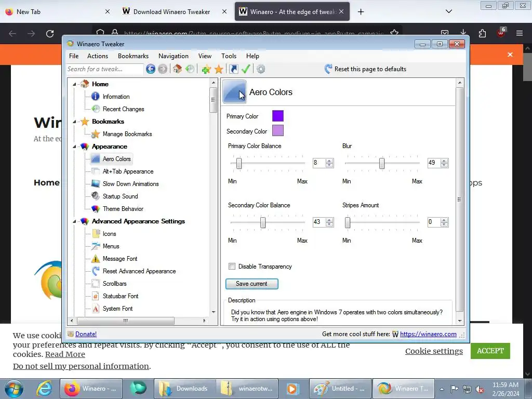Click the volume icon in system tray

point(480,389)
